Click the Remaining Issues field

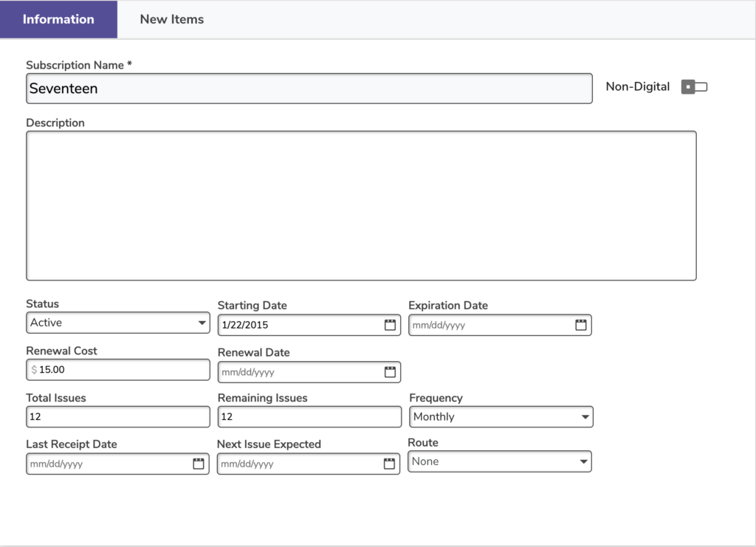click(309, 417)
